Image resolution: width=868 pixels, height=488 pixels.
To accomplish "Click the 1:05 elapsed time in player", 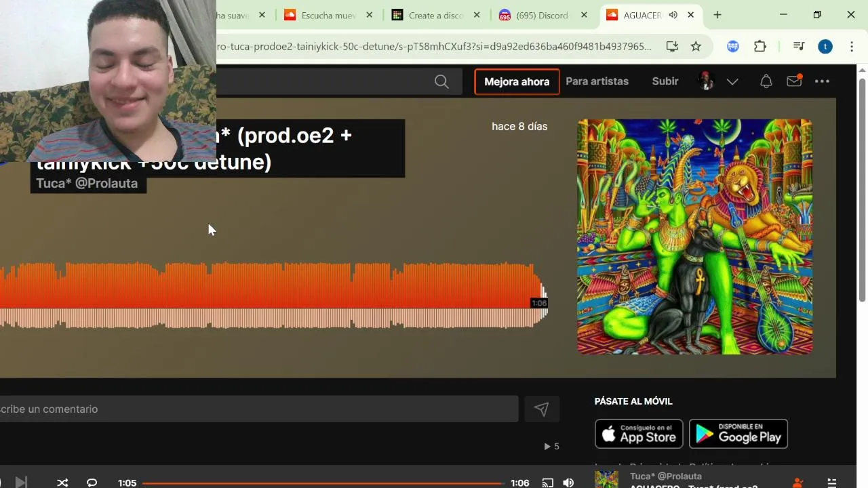I will 127,483.
